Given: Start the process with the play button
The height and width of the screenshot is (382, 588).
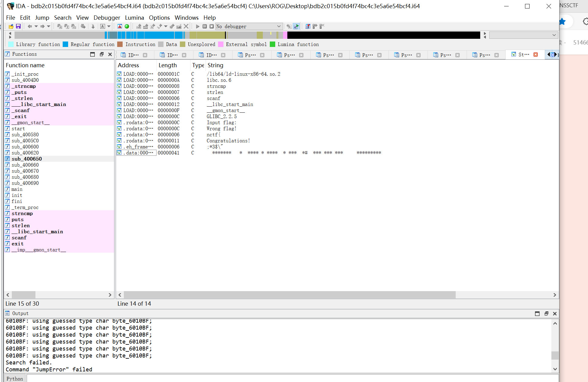Looking at the screenshot, I should (198, 26).
